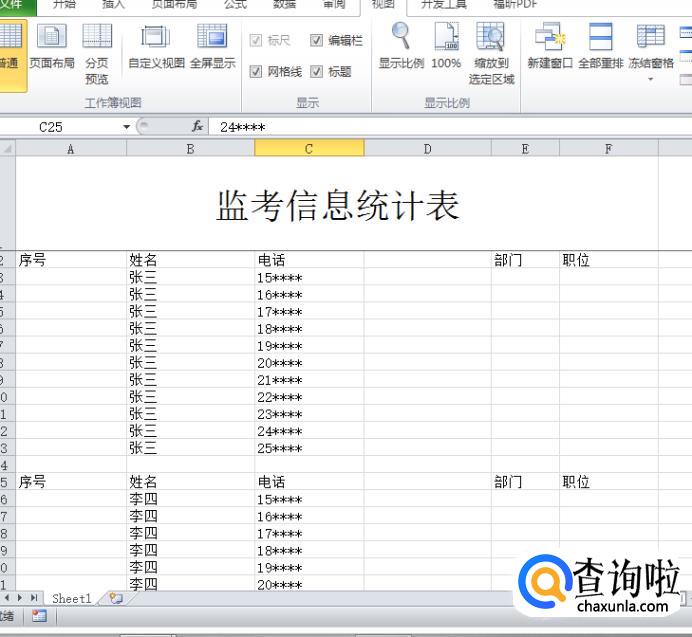The image size is (692, 637).
Task: Enable Full Screen display (全屏显示)
Action: (x=213, y=47)
